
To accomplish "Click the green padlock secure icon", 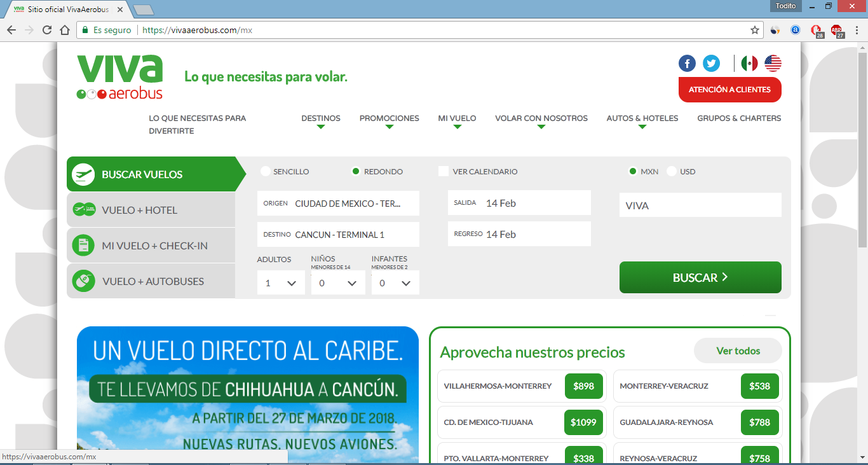I will 85,30.
